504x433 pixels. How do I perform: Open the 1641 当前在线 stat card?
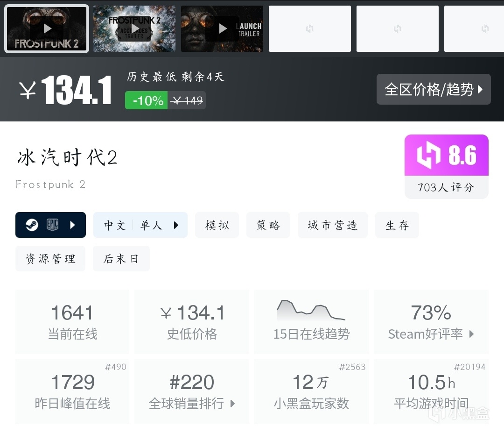coord(72,322)
